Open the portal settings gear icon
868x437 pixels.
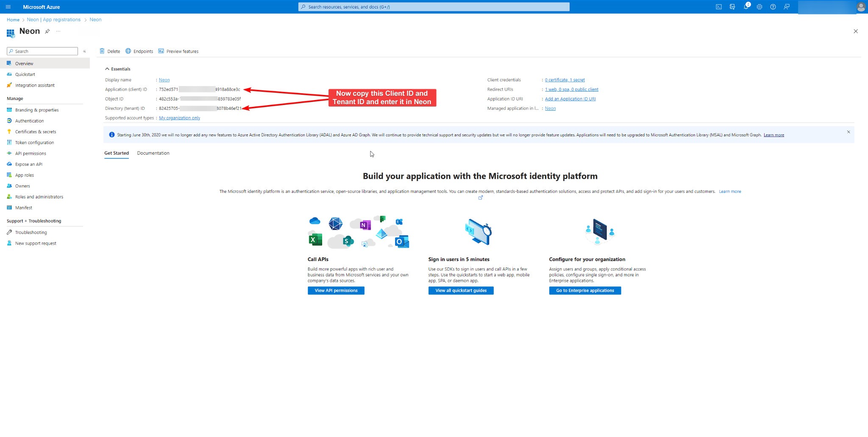coord(759,7)
